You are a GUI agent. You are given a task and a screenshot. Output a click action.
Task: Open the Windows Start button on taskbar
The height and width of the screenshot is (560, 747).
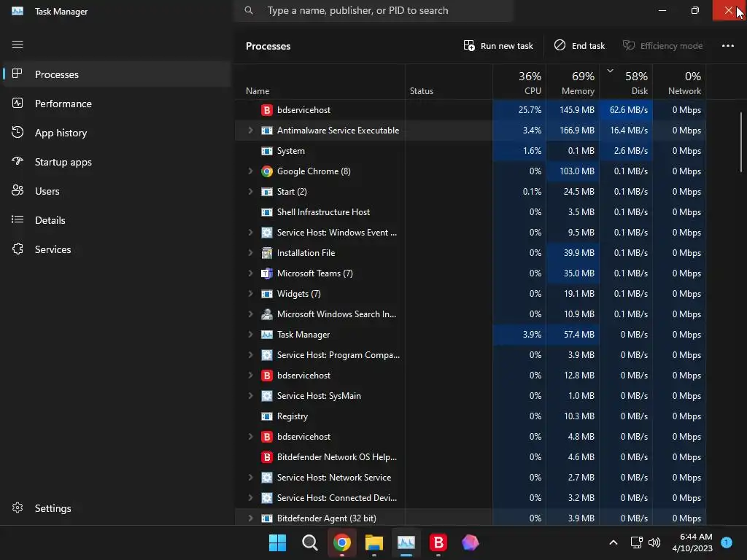[x=277, y=542]
